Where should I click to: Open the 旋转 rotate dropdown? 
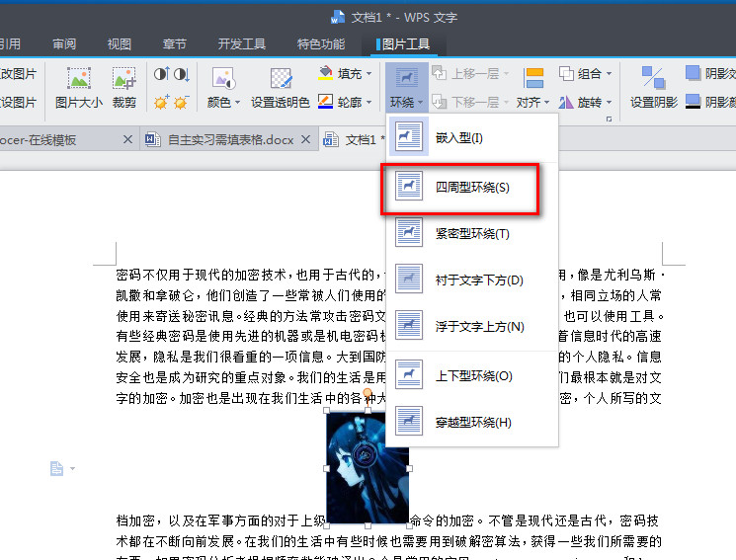pos(593,102)
